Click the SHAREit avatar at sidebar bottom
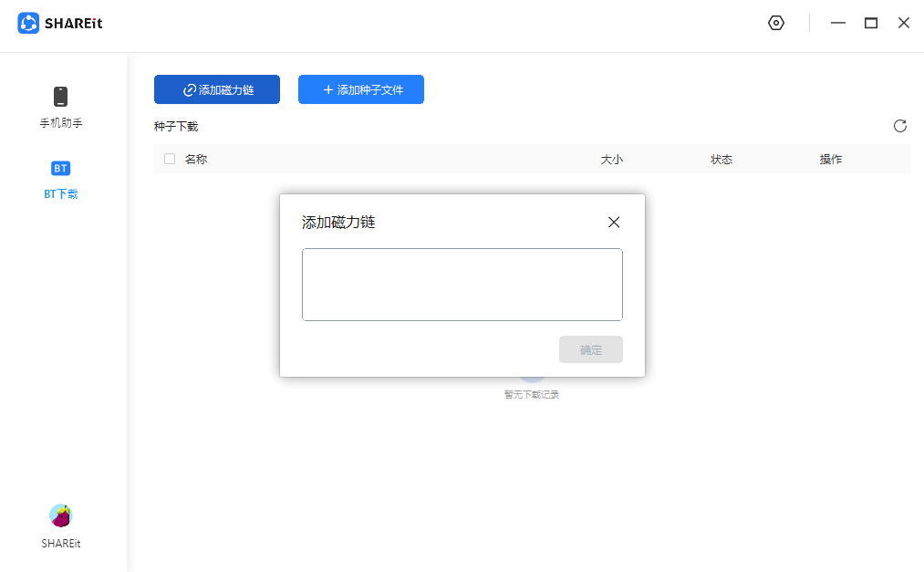This screenshot has height=572, width=924. (x=60, y=515)
